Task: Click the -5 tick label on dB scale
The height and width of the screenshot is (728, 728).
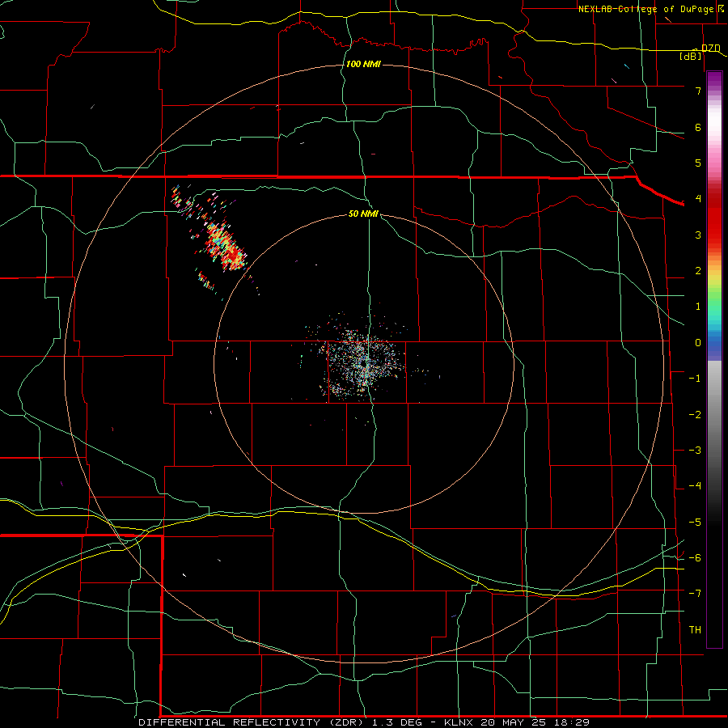Action: [x=695, y=523]
